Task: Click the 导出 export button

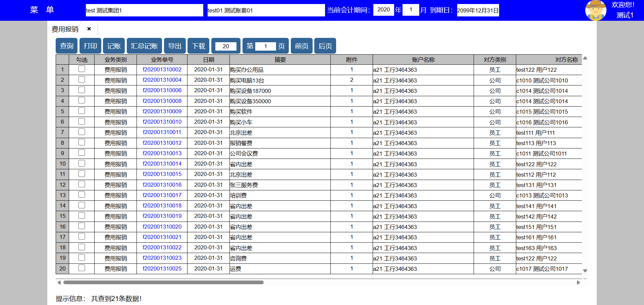Action: click(175, 46)
